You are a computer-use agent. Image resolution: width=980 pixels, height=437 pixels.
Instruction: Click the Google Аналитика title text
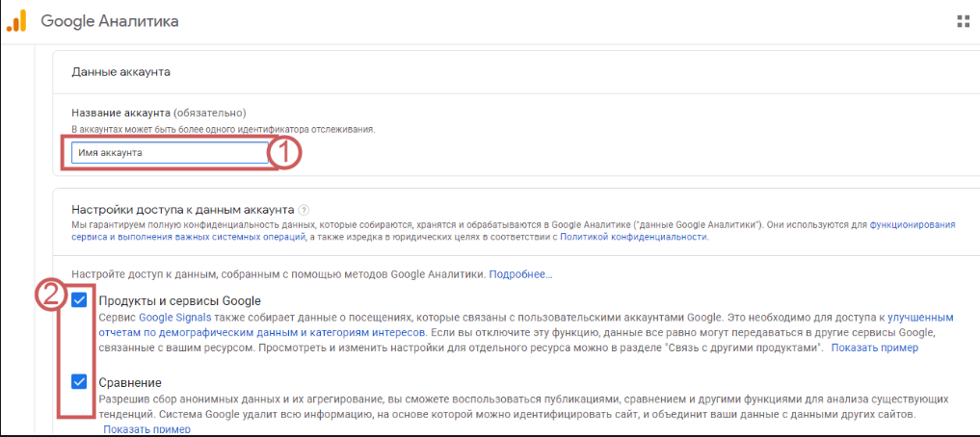point(110,21)
